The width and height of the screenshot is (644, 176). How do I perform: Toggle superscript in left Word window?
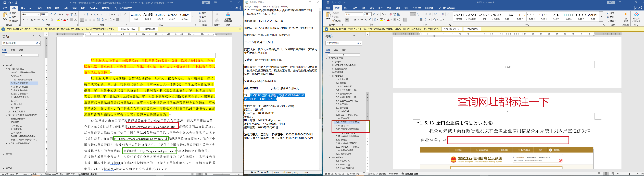click(x=46, y=20)
